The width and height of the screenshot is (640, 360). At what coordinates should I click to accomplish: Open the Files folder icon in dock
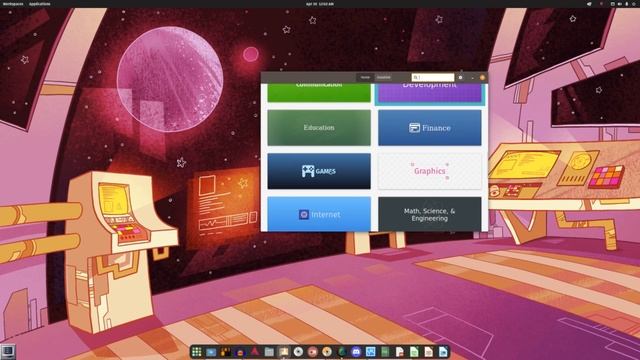pyautogui.click(x=269, y=352)
